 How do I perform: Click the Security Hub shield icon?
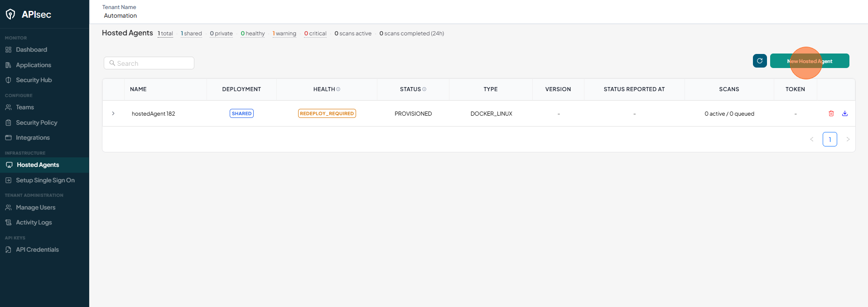pyautogui.click(x=8, y=80)
